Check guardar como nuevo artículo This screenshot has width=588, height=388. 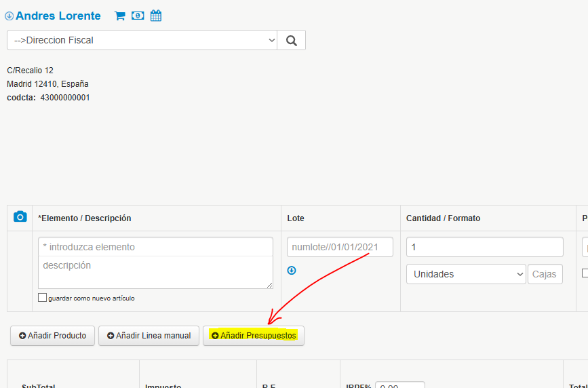[x=42, y=298]
